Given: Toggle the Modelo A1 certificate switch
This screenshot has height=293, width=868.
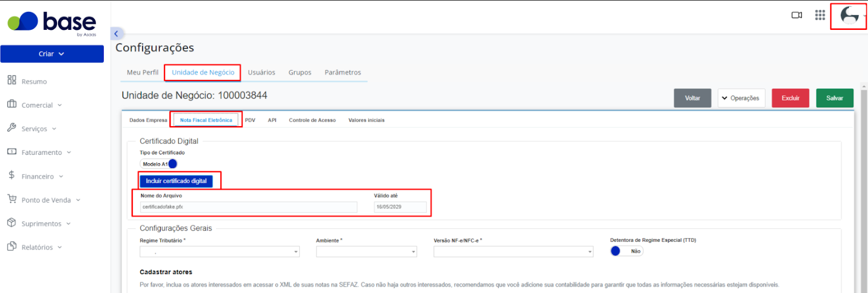Looking at the screenshot, I should click(x=159, y=164).
